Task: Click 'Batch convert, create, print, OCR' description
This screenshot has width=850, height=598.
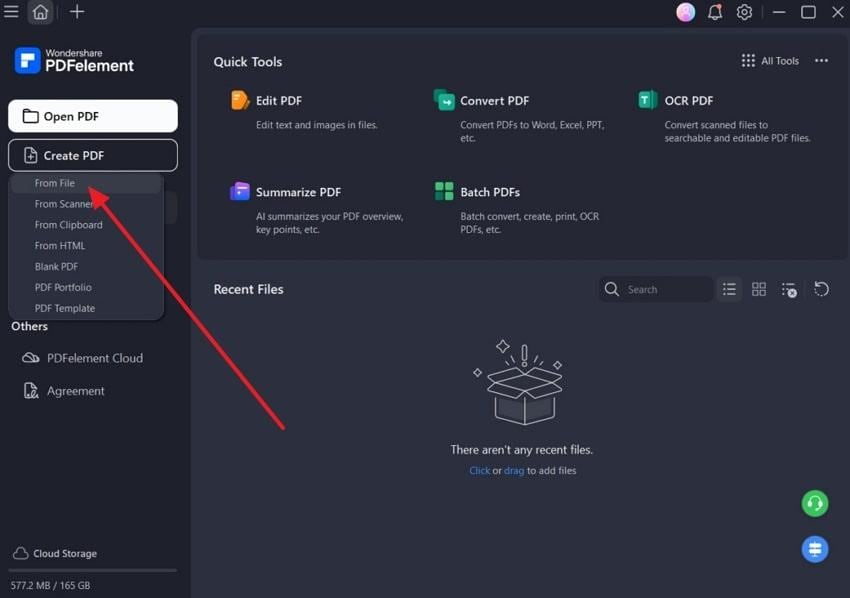Action: point(530,223)
